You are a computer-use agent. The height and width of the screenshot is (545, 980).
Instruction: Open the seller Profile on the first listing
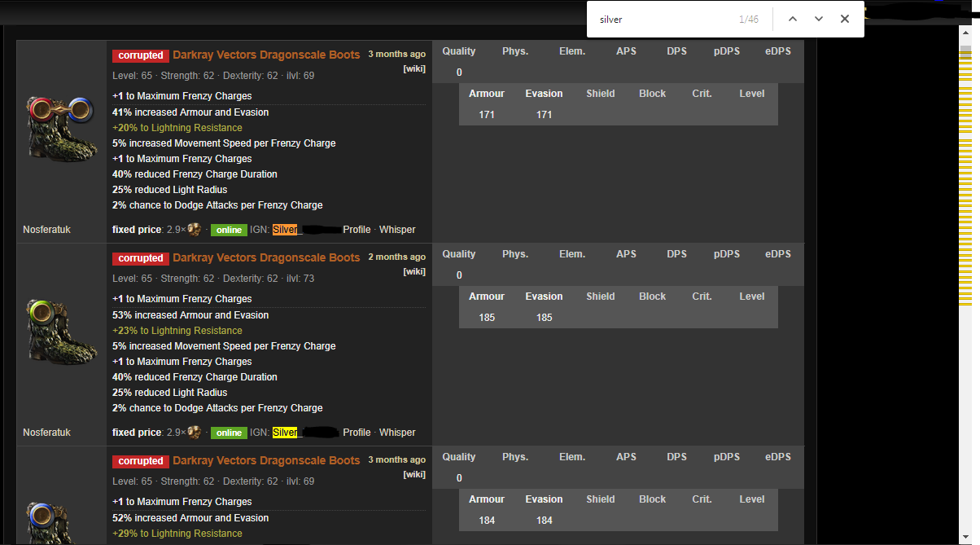[x=357, y=230]
